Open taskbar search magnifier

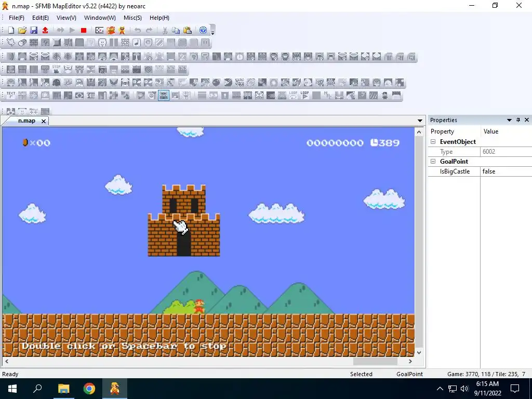pyautogui.click(x=37, y=389)
